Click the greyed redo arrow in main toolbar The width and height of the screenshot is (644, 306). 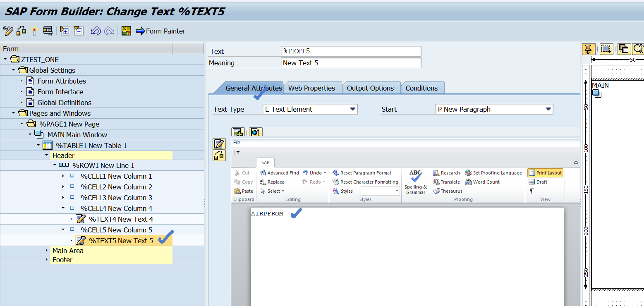coord(109,31)
